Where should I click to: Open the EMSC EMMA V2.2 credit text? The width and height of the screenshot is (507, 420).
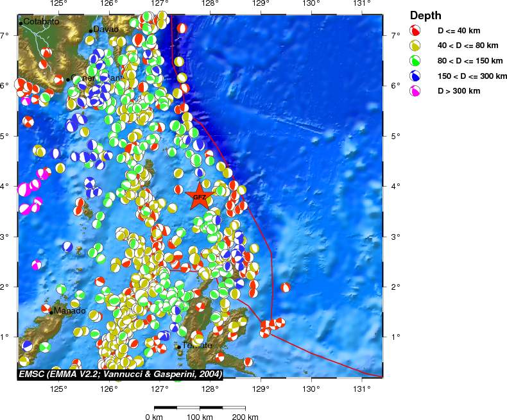(x=120, y=373)
